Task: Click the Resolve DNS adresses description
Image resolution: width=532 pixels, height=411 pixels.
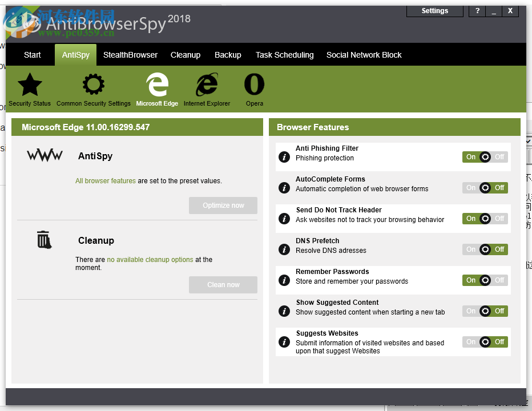Action: 331,251
